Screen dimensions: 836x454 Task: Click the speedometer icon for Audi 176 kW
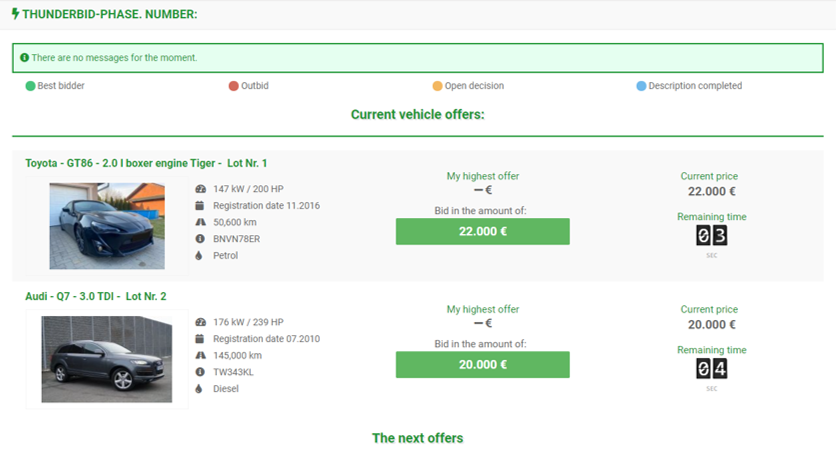(200, 322)
